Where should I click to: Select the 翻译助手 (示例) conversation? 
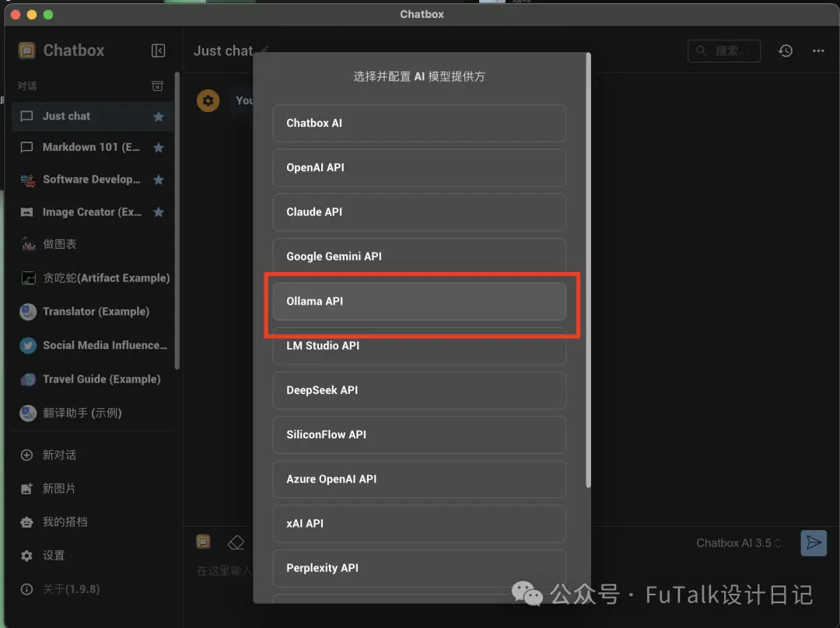click(92, 413)
